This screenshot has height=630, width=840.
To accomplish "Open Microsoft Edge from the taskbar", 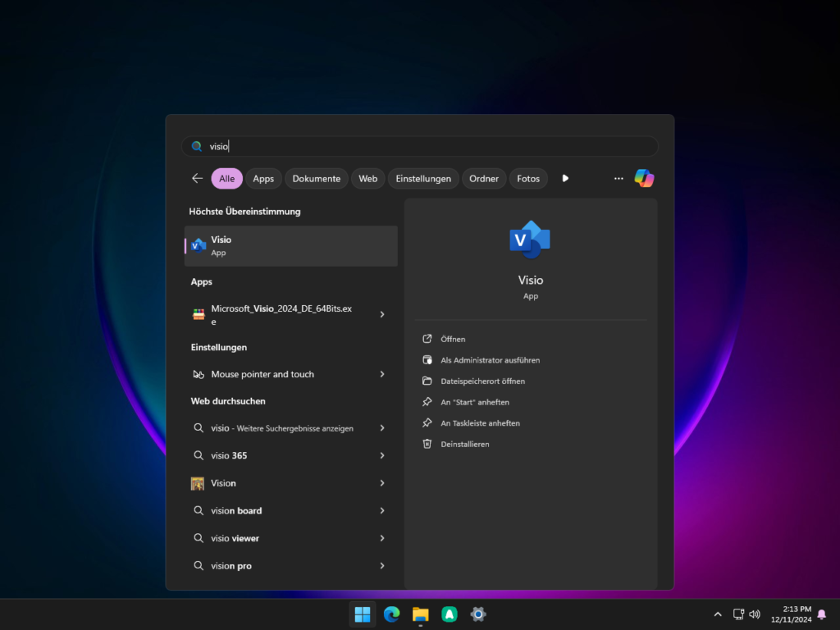I will pos(391,614).
